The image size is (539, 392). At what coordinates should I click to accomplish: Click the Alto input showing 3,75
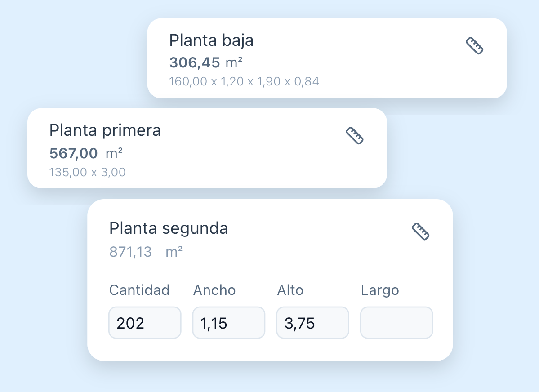(312, 322)
